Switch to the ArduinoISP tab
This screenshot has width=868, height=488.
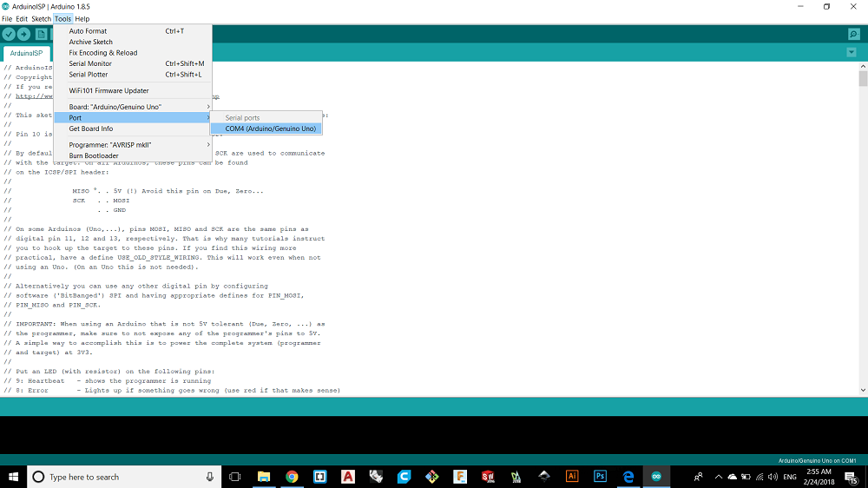click(x=26, y=53)
